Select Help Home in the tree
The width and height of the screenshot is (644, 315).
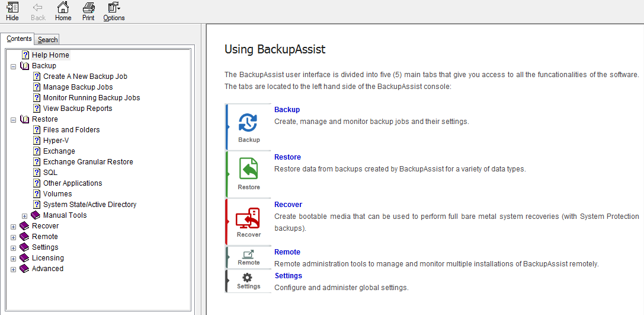click(50, 55)
